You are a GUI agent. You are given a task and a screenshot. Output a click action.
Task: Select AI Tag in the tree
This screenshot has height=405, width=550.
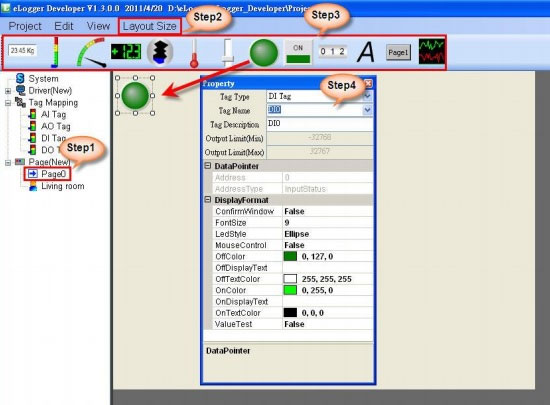pyautogui.click(x=54, y=114)
